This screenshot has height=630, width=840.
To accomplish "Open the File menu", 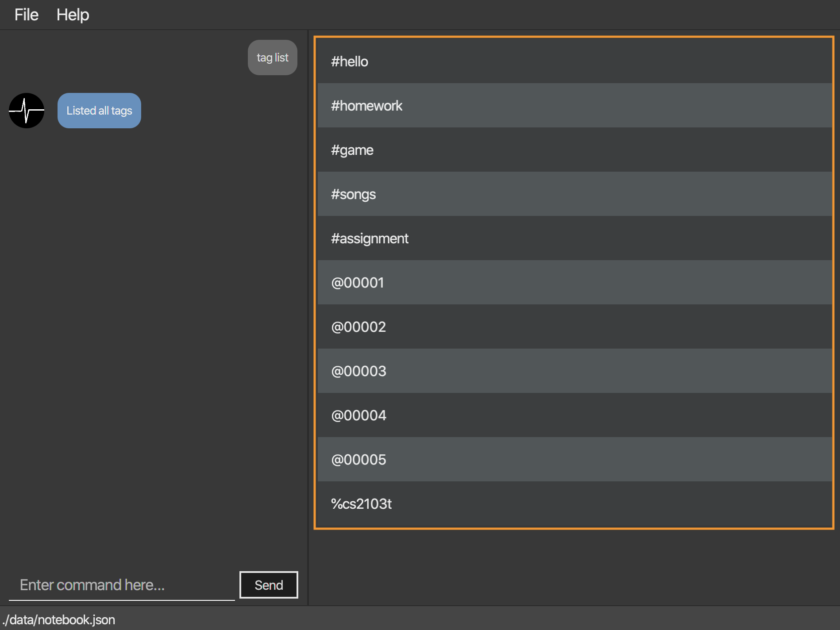I will [x=26, y=15].
